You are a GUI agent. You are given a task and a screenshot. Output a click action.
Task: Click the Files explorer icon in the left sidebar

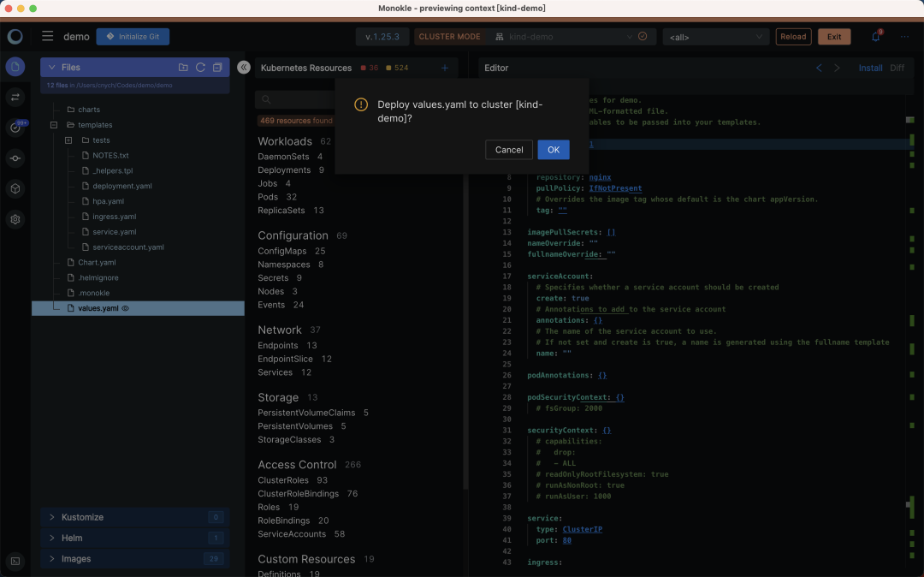[x=15, y=68]
